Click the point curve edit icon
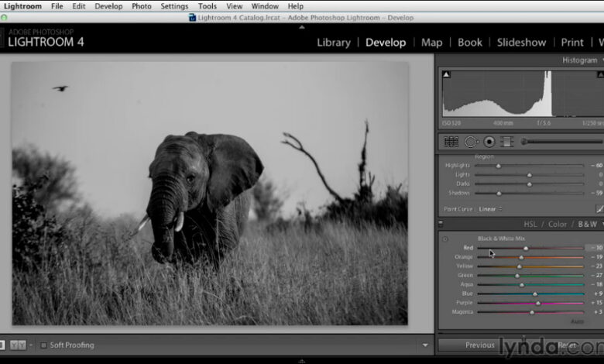The image size is (604, 364). pos(599,209)
